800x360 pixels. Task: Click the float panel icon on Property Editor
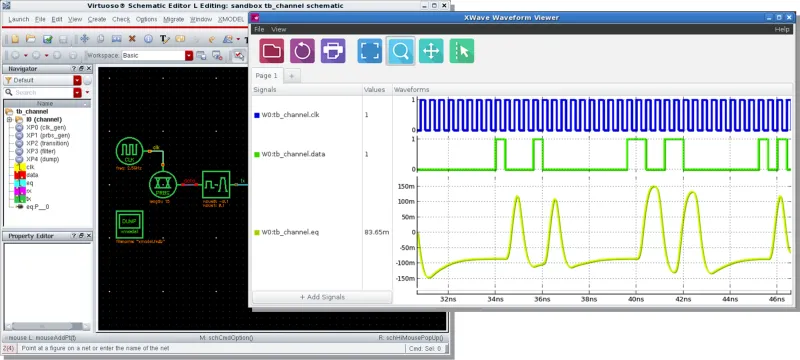[81, 236]
